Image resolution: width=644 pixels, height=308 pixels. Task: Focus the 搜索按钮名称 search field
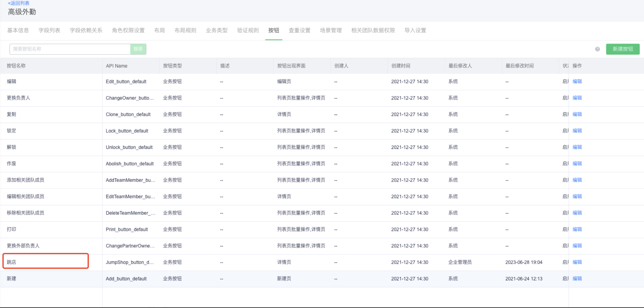[x=70, y=49]
